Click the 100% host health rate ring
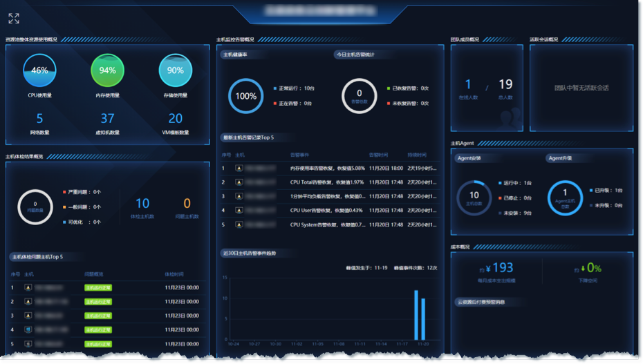 coord(245,96)
